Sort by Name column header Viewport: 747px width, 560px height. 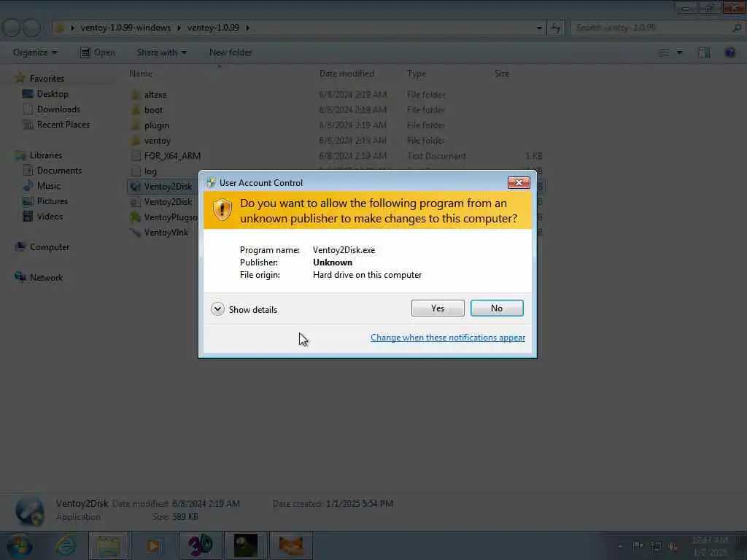pyautogui.click(x=141, y=74)
